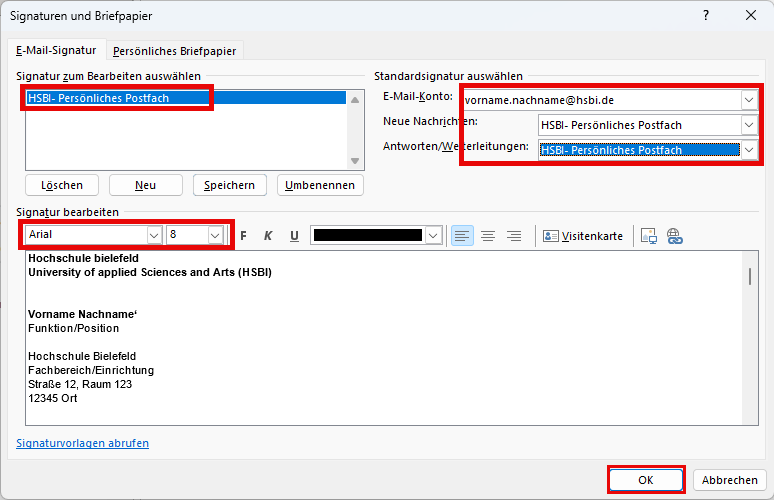The width and height of the screenshot is (774, 500).
Task: Expand the Neue Nachrichten signature dropdown
Action: pos(749,125)
